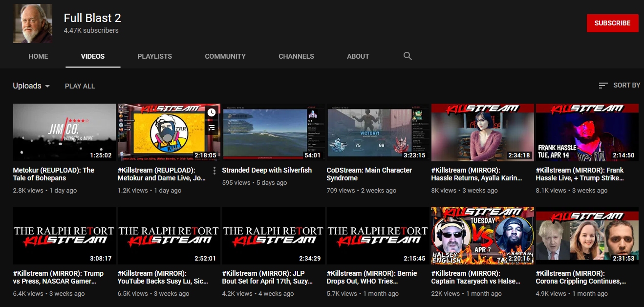644x307 pixels.
Task: Open Frank Hassle Live + Trump Strike title
Action: click(x=580, y=174)
